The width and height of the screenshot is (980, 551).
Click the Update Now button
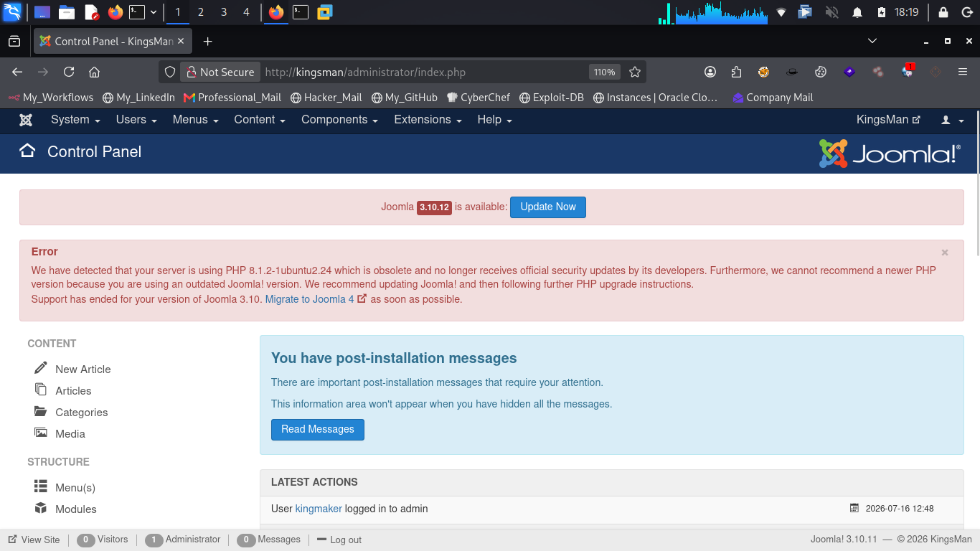tap(548, 207)
